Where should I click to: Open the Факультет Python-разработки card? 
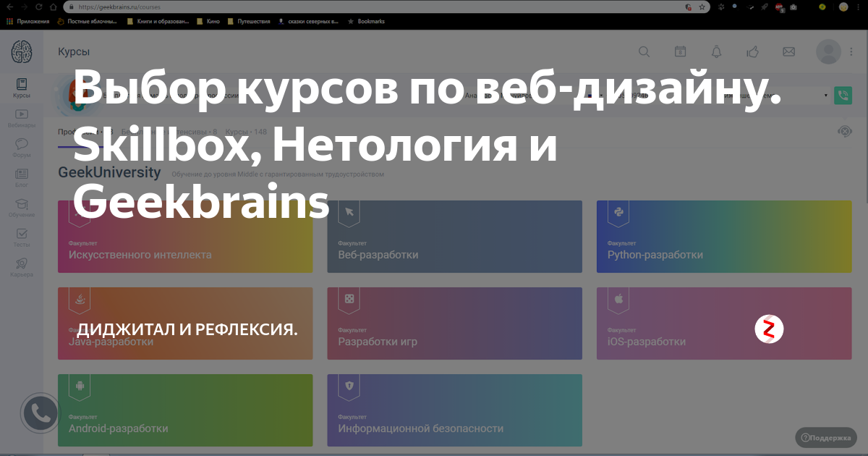point(723,237)
